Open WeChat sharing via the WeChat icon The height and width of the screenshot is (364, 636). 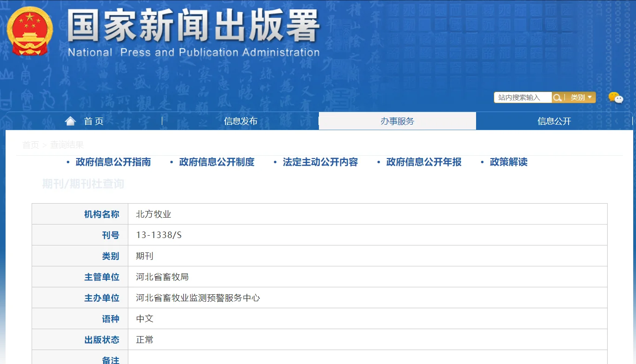pos(616,98)
